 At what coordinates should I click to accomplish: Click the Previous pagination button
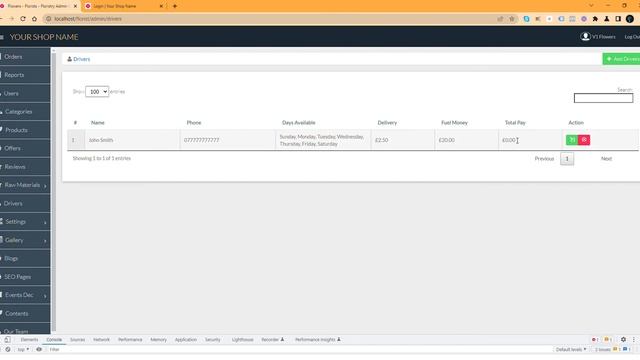tap(544, 159)
